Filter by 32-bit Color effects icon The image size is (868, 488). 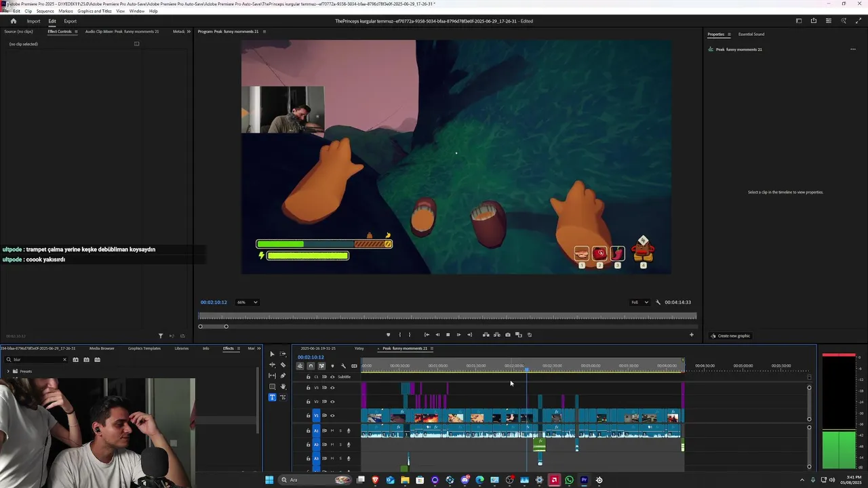pos(86,360)
